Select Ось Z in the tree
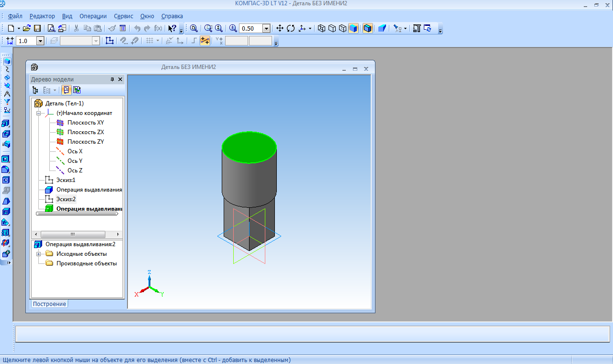This screenshot has width=613, height=364. point(75,171)
